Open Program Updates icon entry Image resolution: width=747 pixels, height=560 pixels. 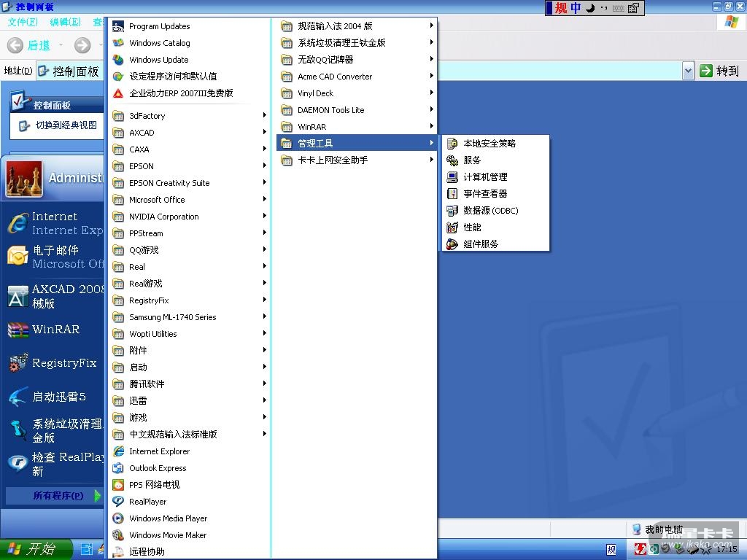(x=160, y=26)
